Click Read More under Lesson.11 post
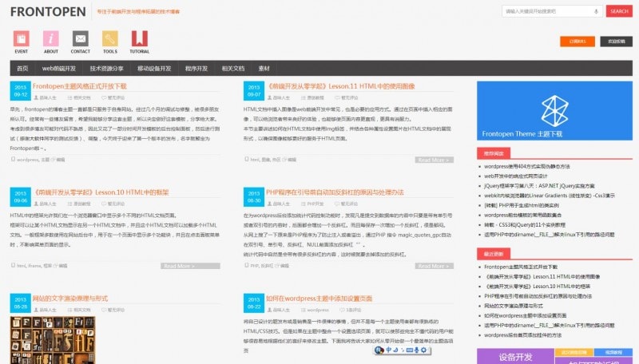 point(434,160)
